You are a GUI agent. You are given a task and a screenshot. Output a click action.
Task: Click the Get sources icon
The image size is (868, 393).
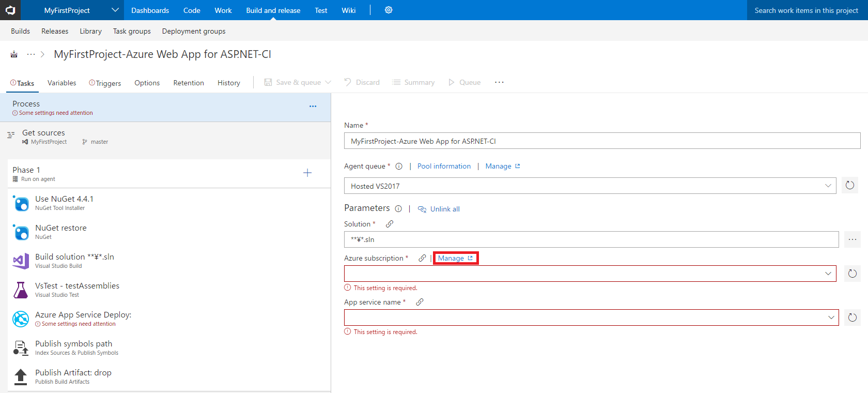11,135
